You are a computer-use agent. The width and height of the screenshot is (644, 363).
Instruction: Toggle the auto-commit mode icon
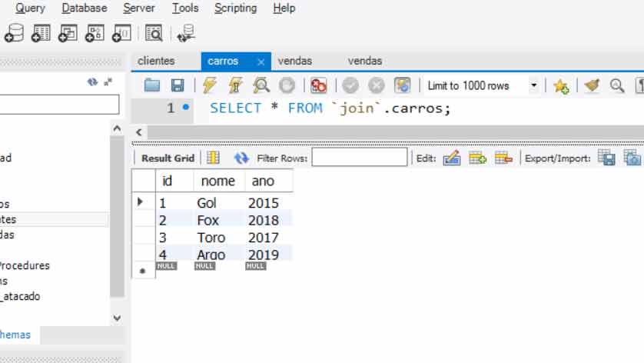point(402,85)
